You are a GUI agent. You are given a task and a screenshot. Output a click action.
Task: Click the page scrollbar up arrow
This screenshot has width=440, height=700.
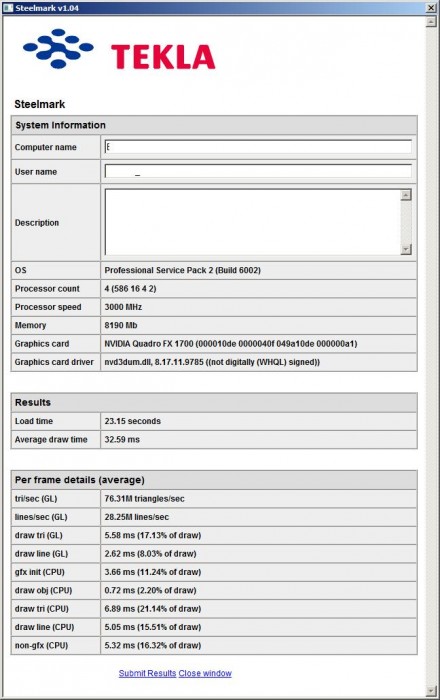coord(431,21)
